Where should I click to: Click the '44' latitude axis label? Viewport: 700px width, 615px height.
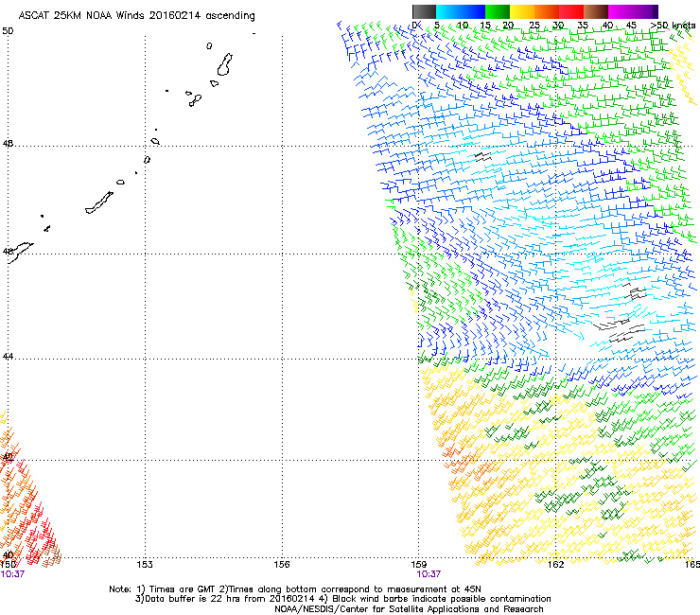coord(8,357)
